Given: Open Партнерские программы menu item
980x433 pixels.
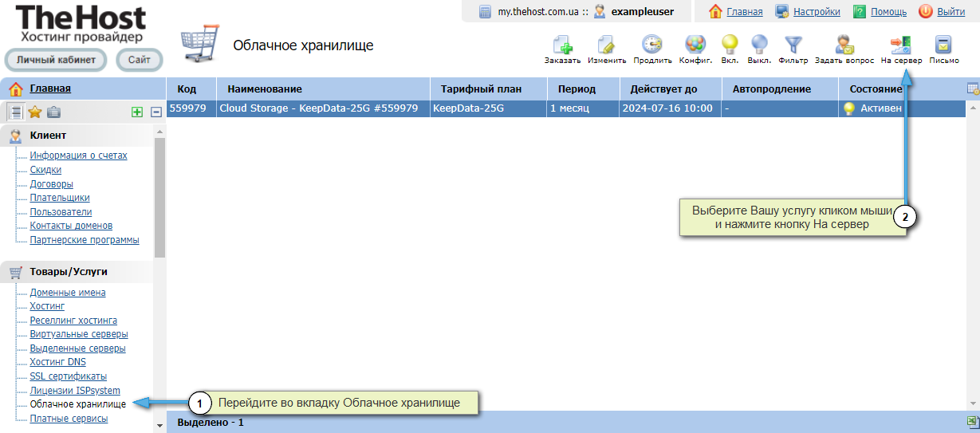Looking at the screenshot, I should 85,240.
